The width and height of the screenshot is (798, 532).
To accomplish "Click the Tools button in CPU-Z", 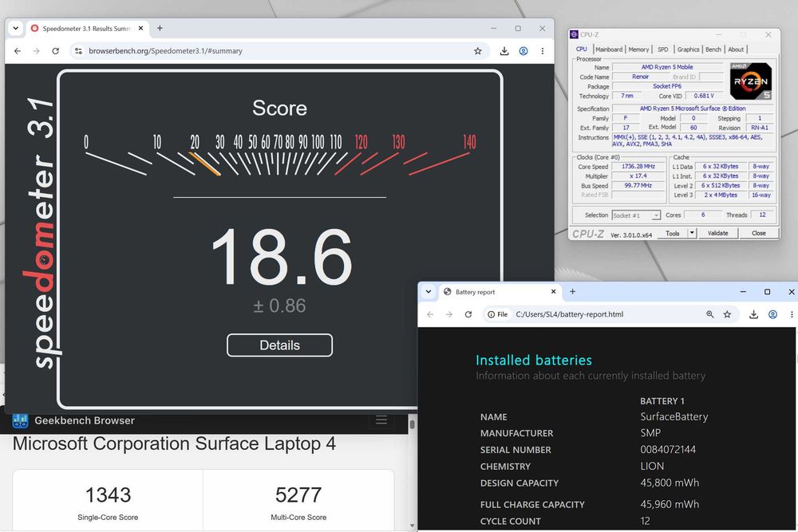I will point(672,234).
